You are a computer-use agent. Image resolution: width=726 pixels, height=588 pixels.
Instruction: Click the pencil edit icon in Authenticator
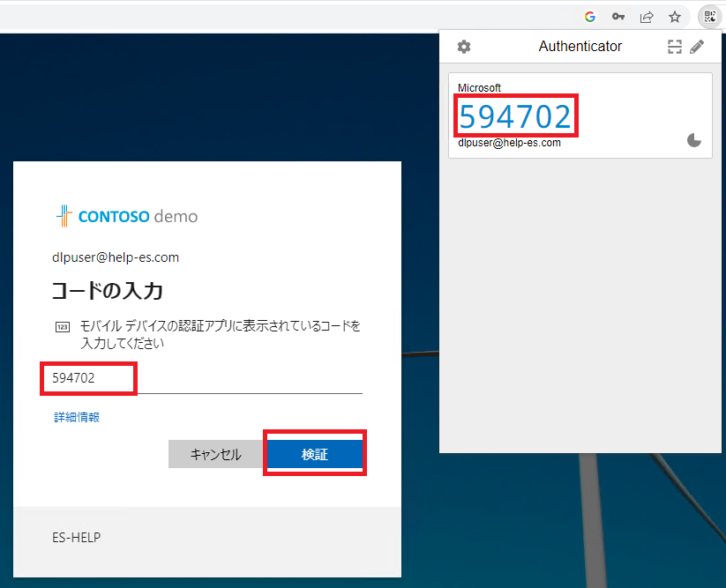coord(697,47)
